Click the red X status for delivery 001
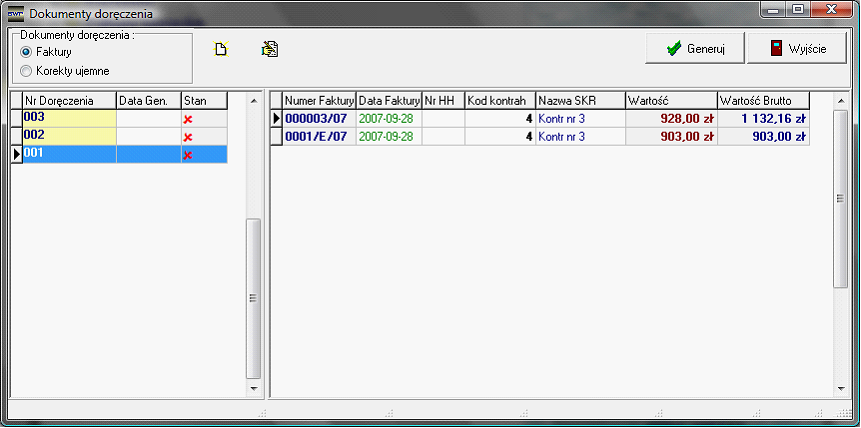Image resolution: width=861 pixels, height=428 pixels. tap(187, 155)
